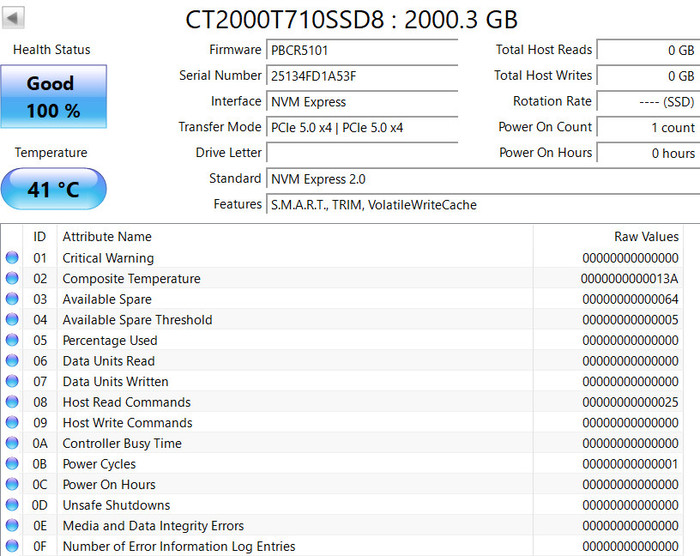Click the Interface field NVM Express
Viewport: 700px width, 556px height.
(x=362, y=102)
